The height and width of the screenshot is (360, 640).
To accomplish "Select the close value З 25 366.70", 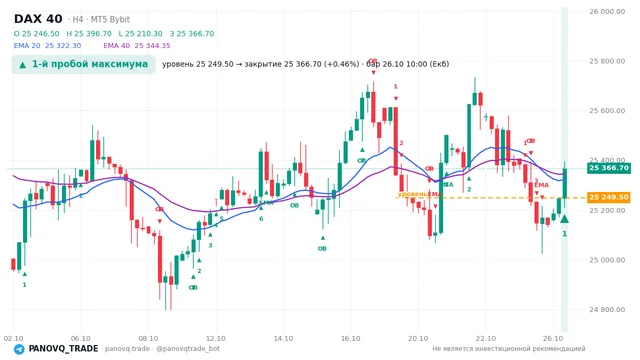I will 192,33.
